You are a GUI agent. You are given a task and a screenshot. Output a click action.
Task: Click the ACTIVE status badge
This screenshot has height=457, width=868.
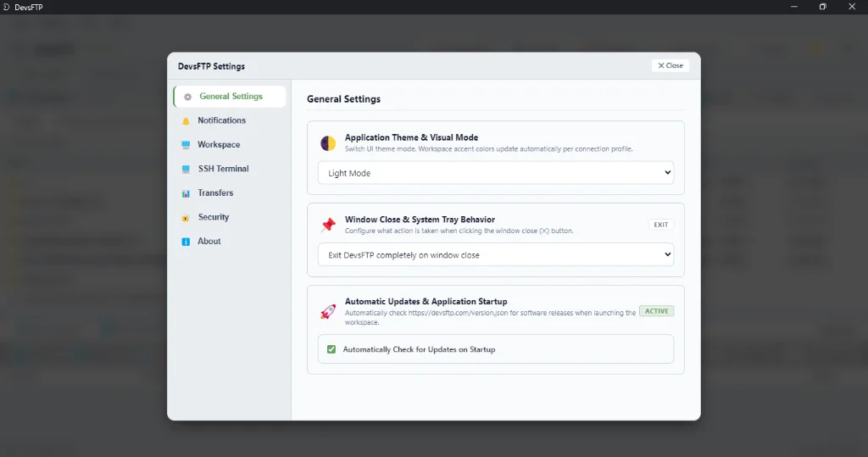[657, 311]
